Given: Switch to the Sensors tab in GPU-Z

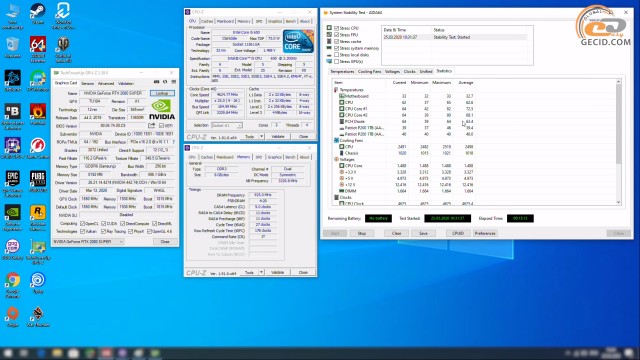Looking at the screenshot, I should [87, 83].
